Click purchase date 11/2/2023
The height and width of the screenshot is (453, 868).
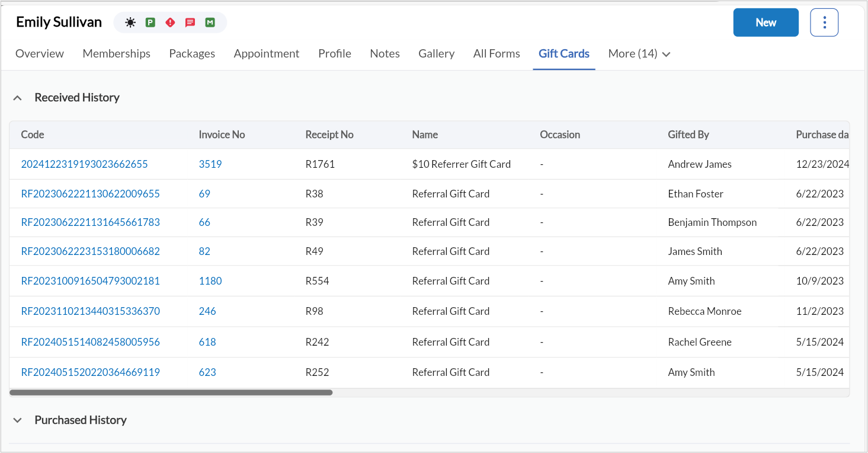click(x=820, y=311)
